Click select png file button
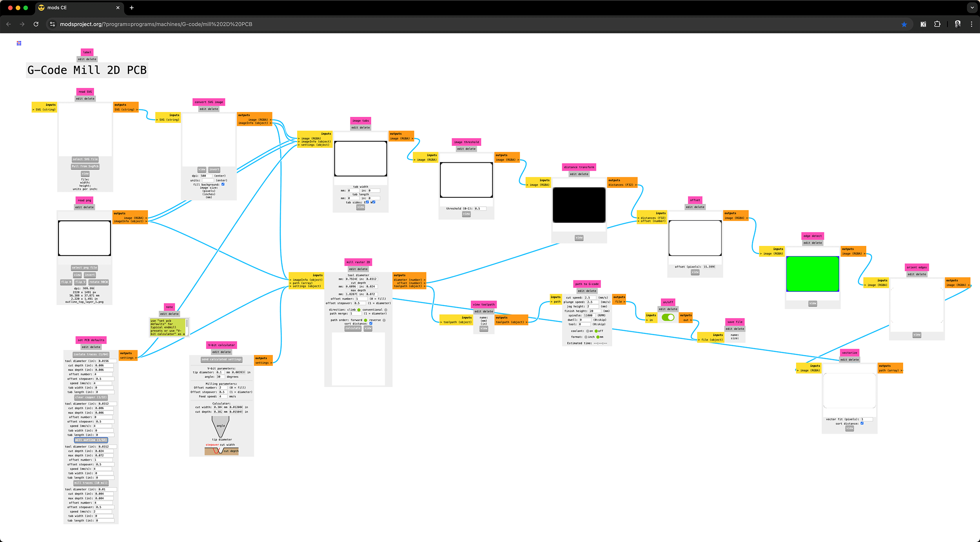The image size is (980, 542). 84,268
